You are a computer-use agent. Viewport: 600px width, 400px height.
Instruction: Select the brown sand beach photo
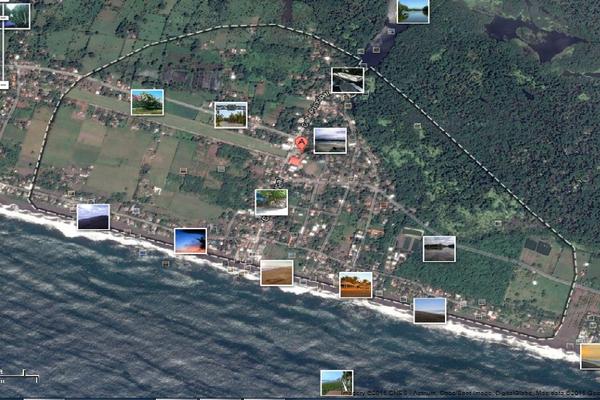pos(276,273)
